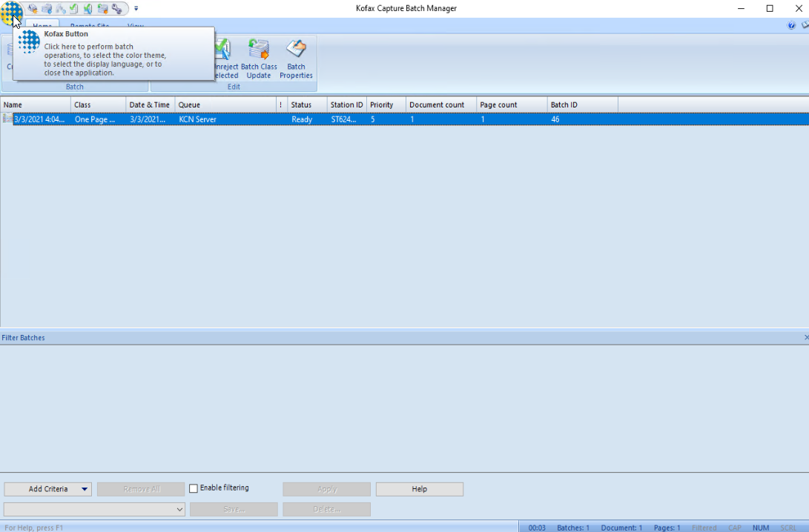Sort by the Batch ID column header
809x532 pixels.
pyautogui.click(x=583, y=104)
